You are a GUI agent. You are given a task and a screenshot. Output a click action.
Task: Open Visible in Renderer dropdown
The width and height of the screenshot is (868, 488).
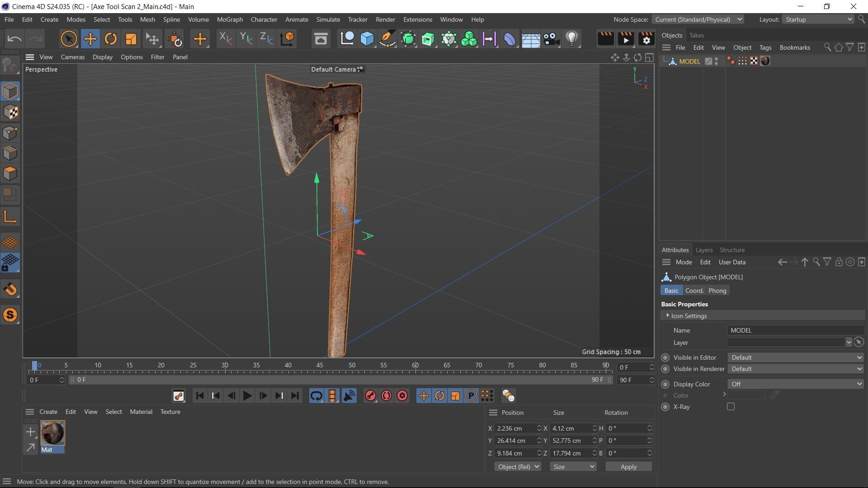tap(795, 369)
